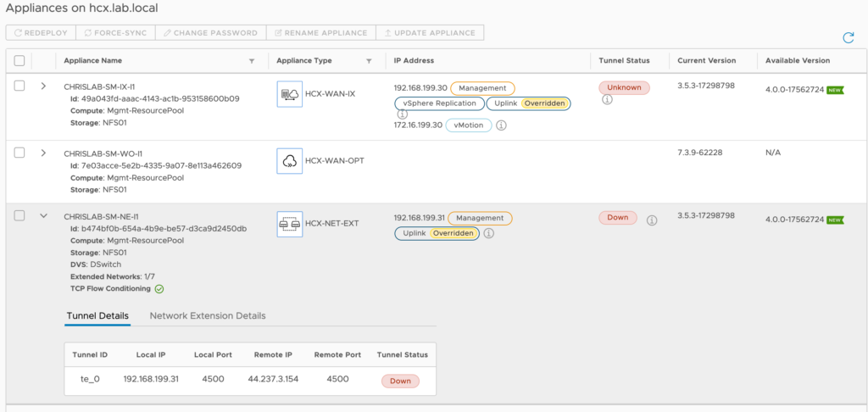868x412 pixels.
Task: Click the REDEPLOY button
Action: [41, 33]
